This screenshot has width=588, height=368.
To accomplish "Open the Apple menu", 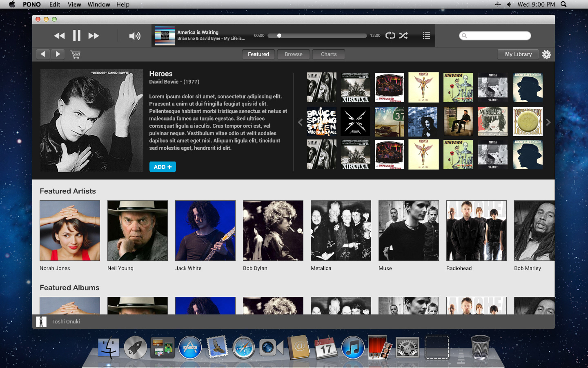I will 12,4.
